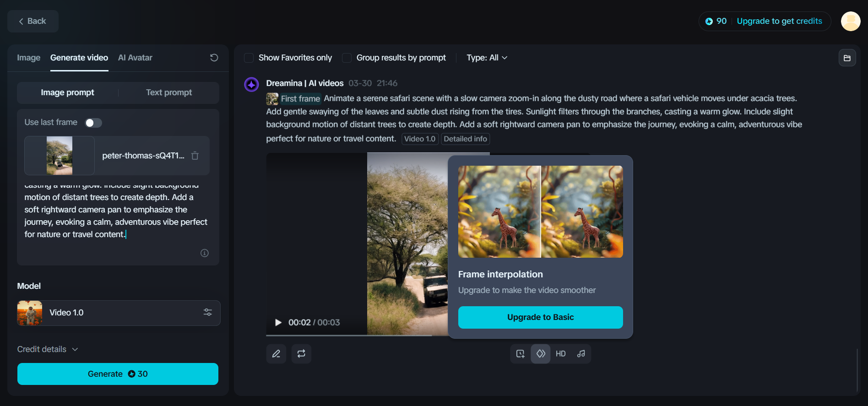Add soundtrack with the music note icon
Screen dimensions: 868x406
pyautogui.click(x=581, y=354)
